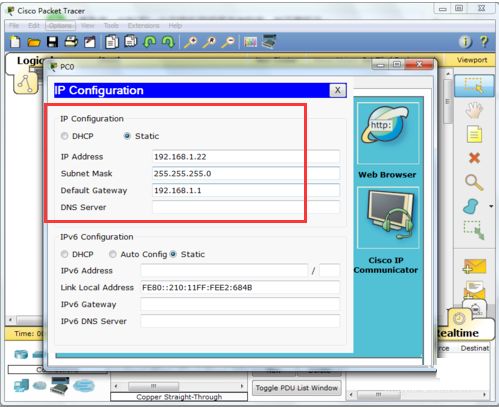Click the Copy icon in toolbar
Screen dimensions: 499x407
coord(112,42)
